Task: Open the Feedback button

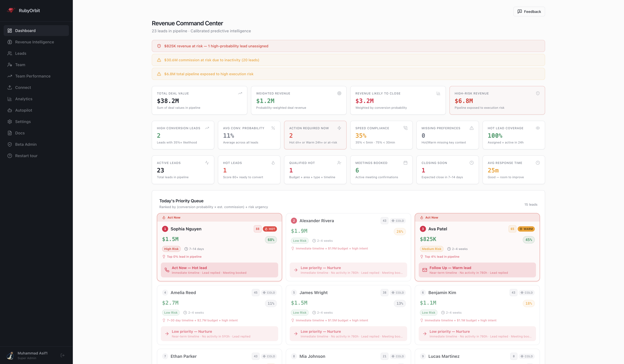Action: [x=529, y=12]
